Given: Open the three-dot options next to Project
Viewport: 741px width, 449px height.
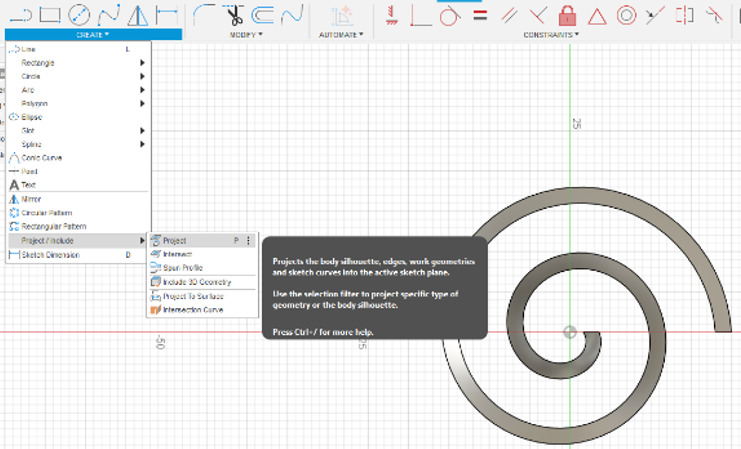Looking at the screenshot, I should point(249,241).
